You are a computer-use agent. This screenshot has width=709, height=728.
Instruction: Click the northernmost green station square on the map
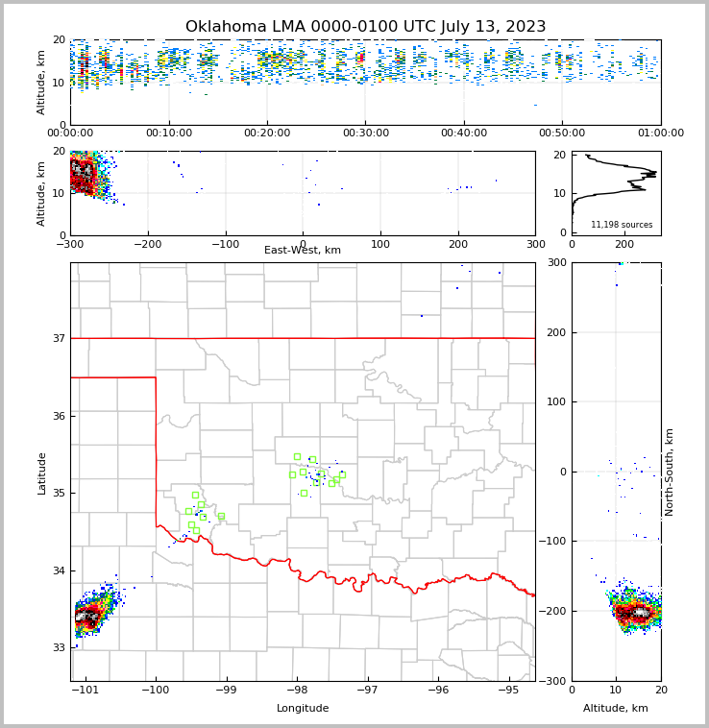297,456
